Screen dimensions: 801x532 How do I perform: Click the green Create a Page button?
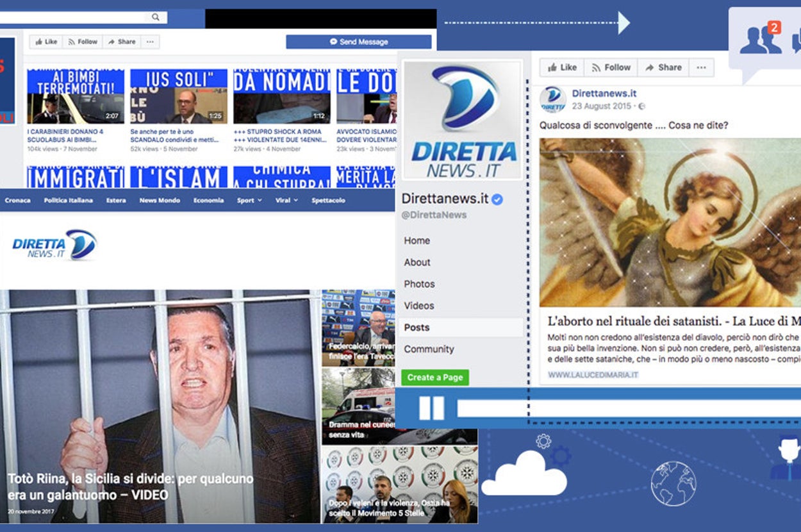pos(435,378)
